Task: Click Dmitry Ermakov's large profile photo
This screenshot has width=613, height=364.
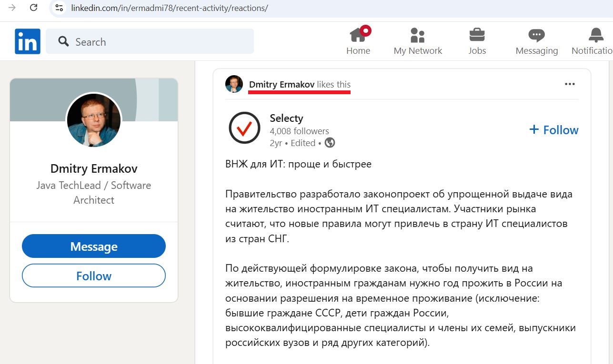Action: (94, 120)
